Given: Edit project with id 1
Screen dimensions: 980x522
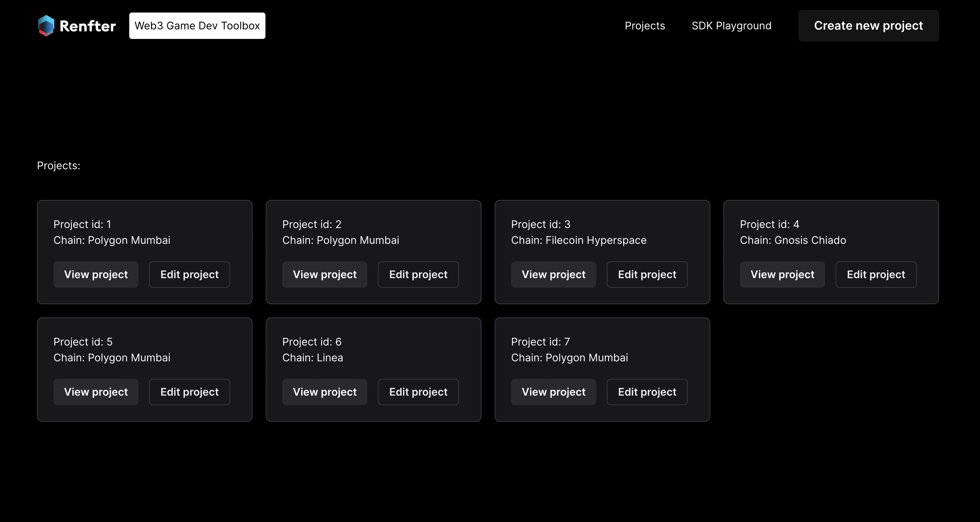Looking at the screenshot, I should point(190,274).
